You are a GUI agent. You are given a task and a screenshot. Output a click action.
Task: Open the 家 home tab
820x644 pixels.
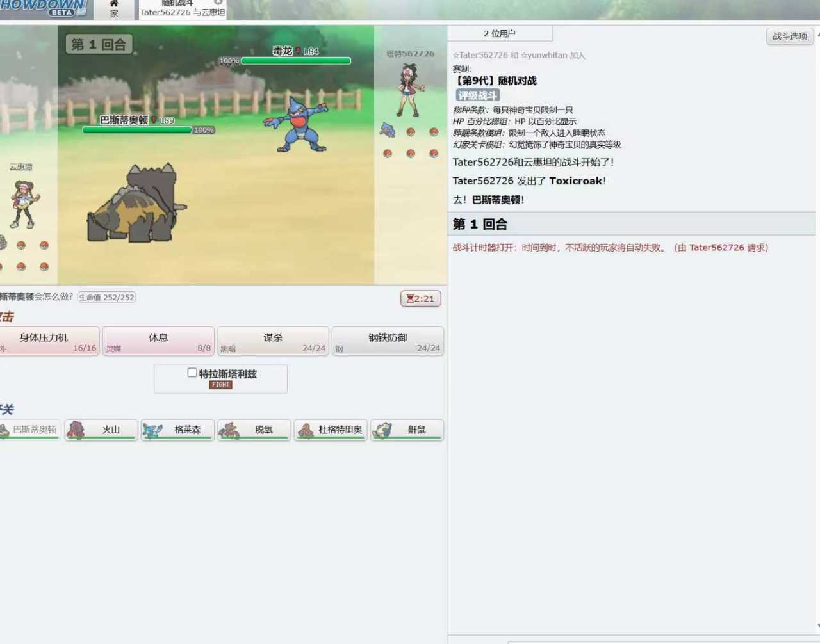[x=114, y=9]
